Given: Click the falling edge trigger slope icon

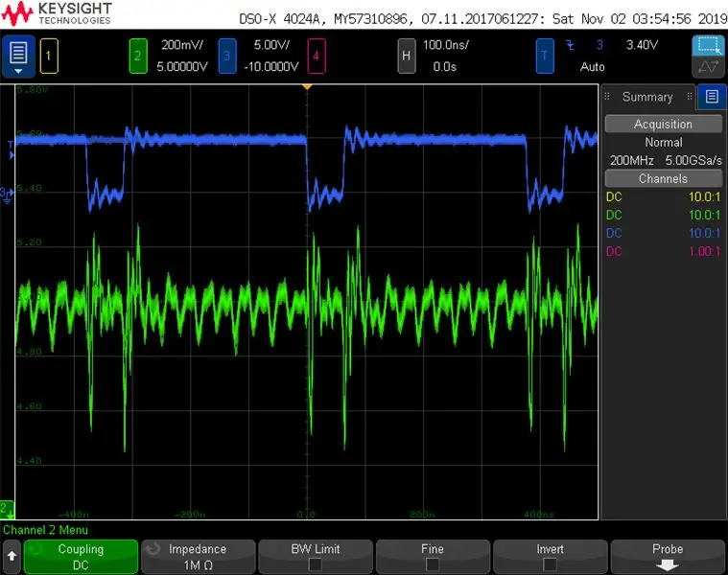Looking at the screenshot, I should point(570,45).
